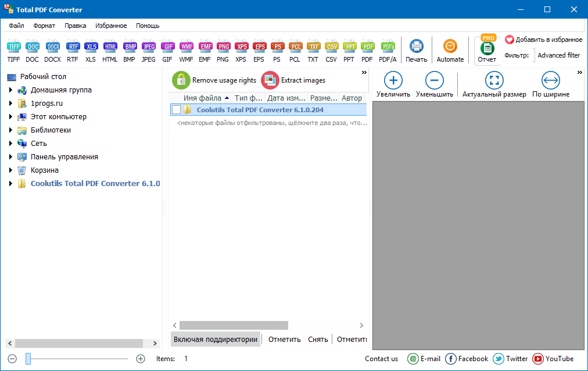Open the Advanced filter dropdown
Screen dimensions: 588x371
(x=558, y=55)
